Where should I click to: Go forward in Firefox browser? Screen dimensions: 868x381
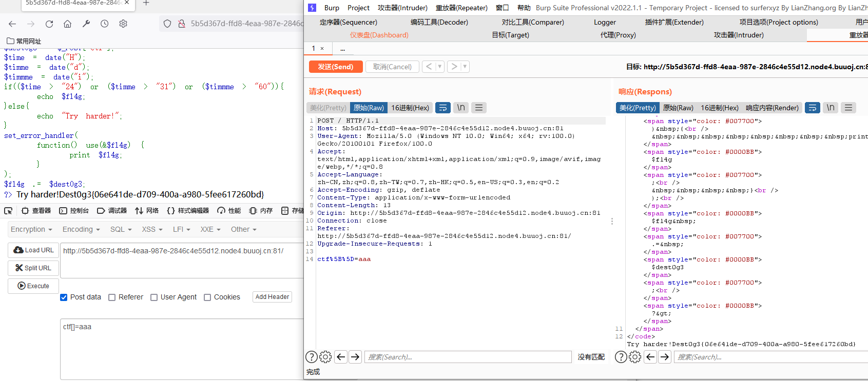click(x=31, y=24)
